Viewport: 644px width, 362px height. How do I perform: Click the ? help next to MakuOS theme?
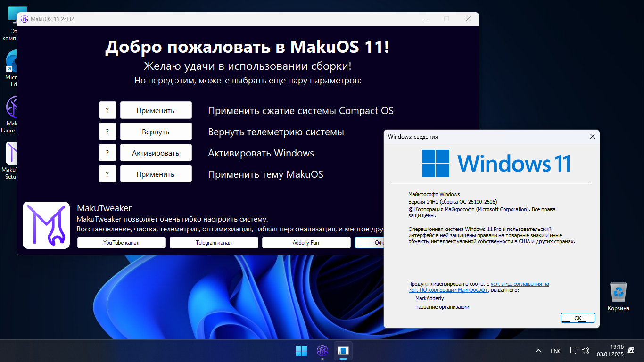pyautogui.click(x=107, y=174)
